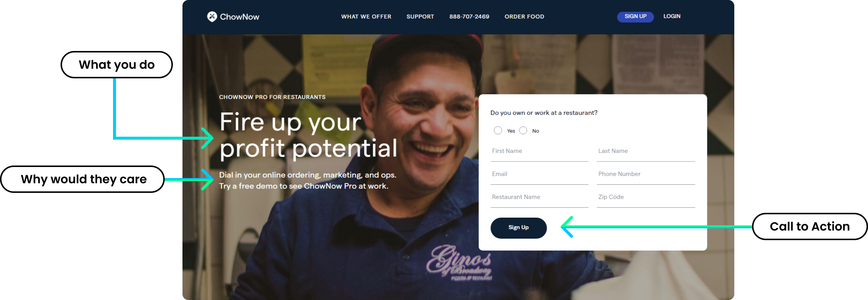Click the 'Fire up your profit potential' headline

[308, 135]
